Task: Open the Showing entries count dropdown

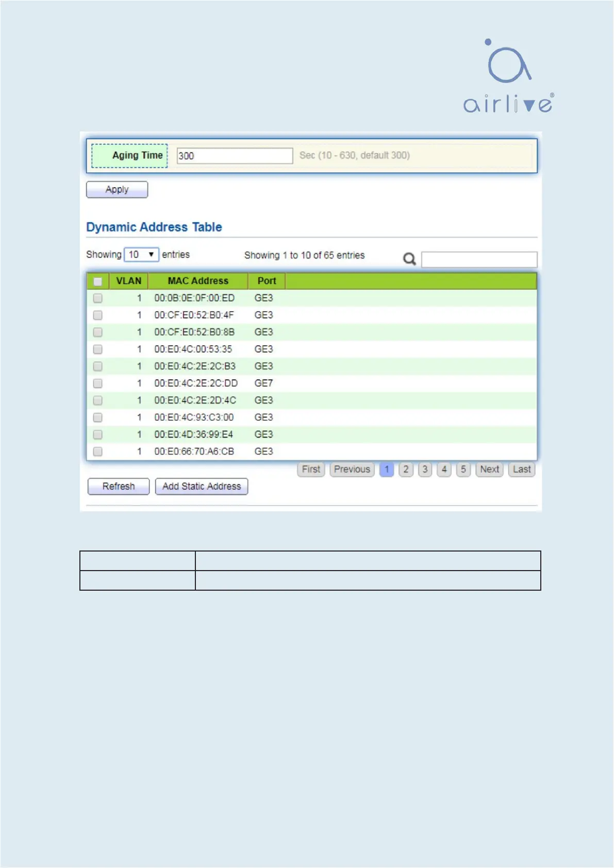Action: pos(141,255)
